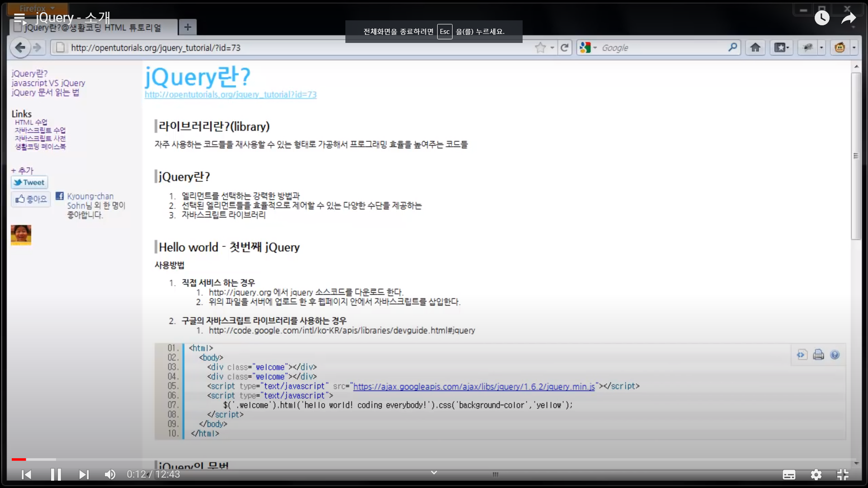This screenshot has width=868, height=488.
Task: Reload the page in Firefox
Action: pyautogui.click(x=565, y=47)
